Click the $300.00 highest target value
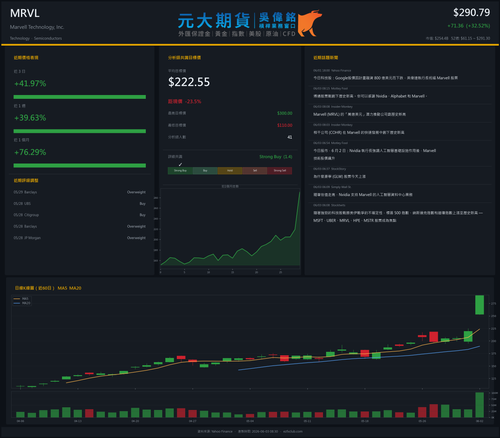 pyautogui.click(x=285, y=113)
